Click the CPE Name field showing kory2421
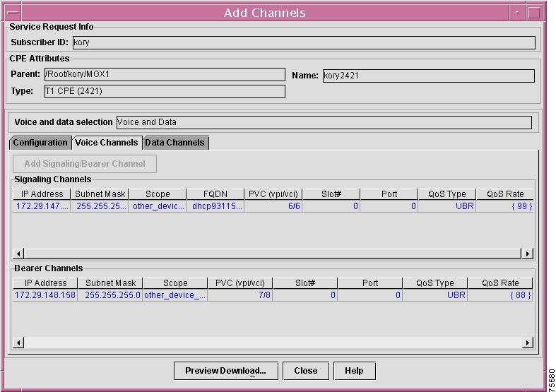 coord(427,76)
